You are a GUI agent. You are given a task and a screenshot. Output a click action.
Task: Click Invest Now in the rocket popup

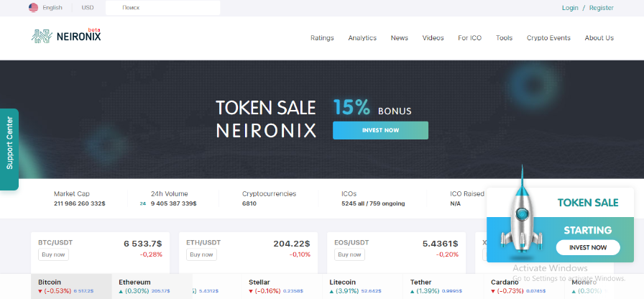[x=588, y=247]
